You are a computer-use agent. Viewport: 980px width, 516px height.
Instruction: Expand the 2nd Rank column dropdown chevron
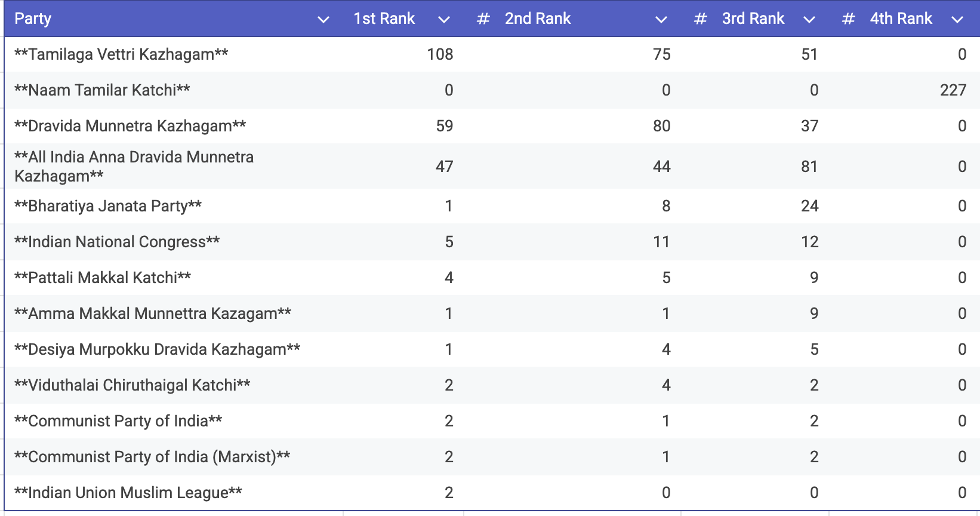(x=661, y=20)
